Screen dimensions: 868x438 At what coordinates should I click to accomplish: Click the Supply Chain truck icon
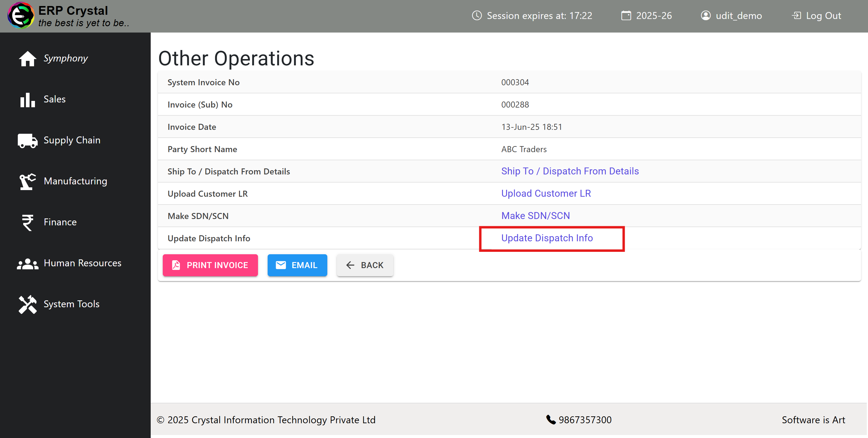[28, 140]
